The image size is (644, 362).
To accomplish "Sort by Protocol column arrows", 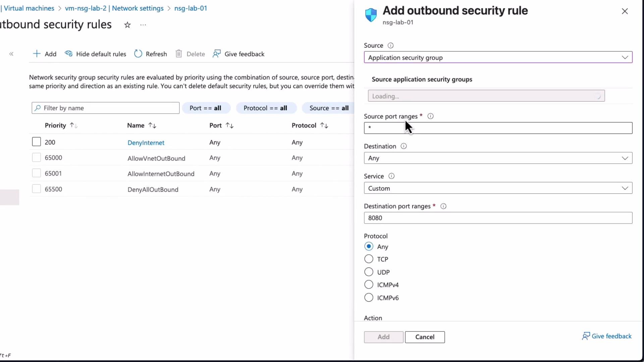I will pos(324,125).
